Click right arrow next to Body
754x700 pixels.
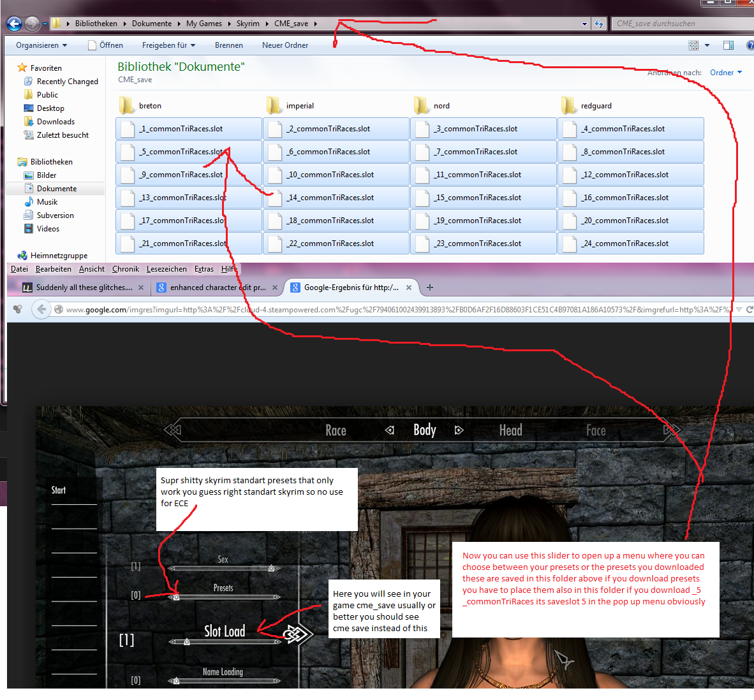[x=459, y=430]
